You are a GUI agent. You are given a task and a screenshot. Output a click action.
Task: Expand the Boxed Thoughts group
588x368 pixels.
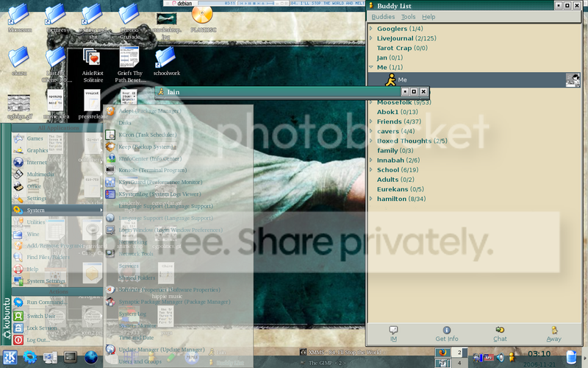pyautogui.click(x=371, y=141)
